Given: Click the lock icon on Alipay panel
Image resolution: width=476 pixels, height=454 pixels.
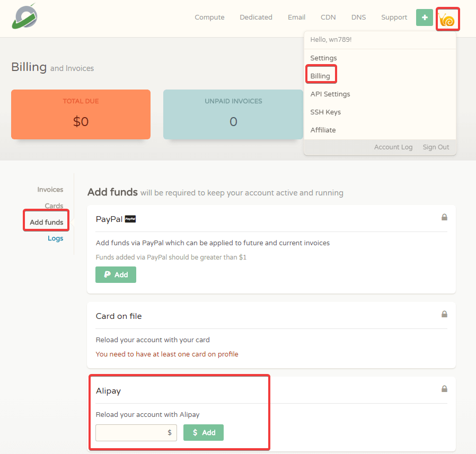Looking at the screenshot, I should pyautogui.click(x=444, y=389).
